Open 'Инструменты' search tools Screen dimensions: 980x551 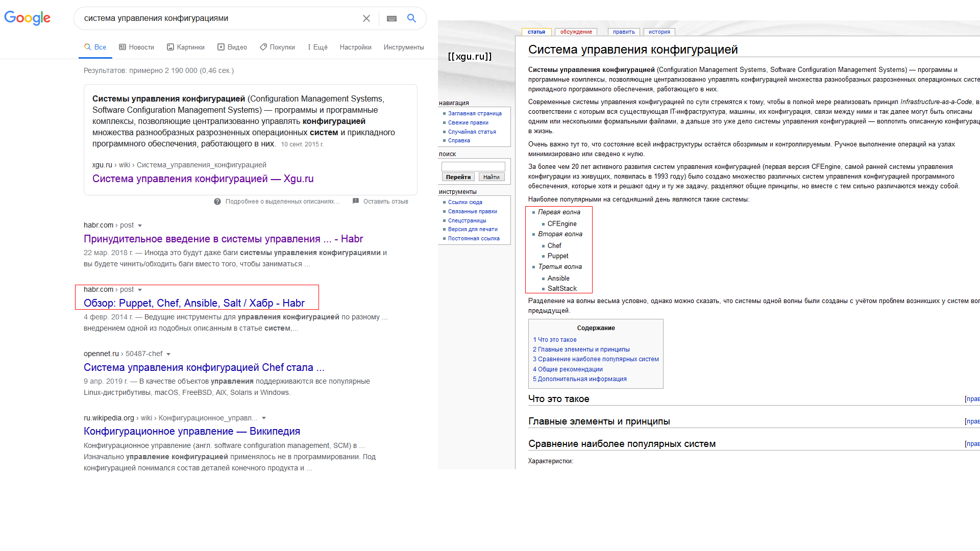click(x=404, y=47)
